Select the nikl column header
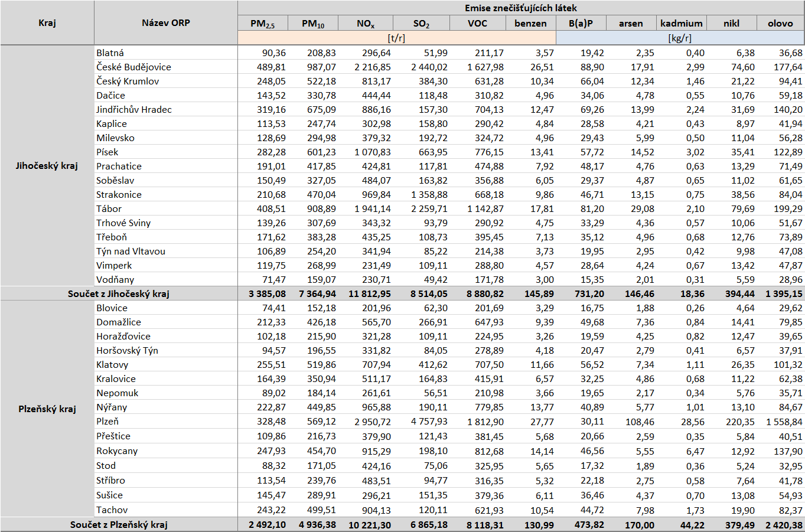 [732, 24]
